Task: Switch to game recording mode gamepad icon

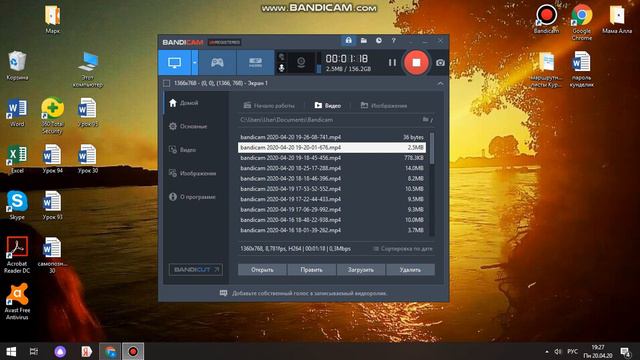Action: (217, 62)
